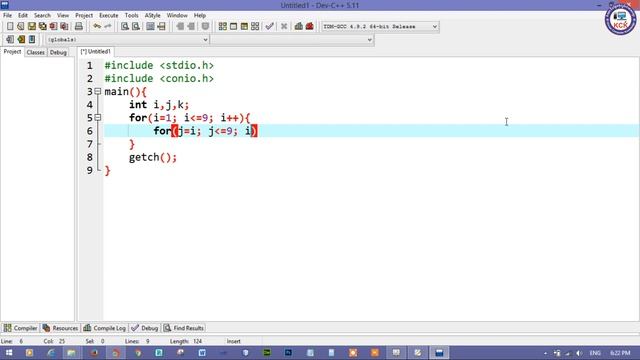
Task: Click the Find magnifier icon
Action: (x=125, y=27)
